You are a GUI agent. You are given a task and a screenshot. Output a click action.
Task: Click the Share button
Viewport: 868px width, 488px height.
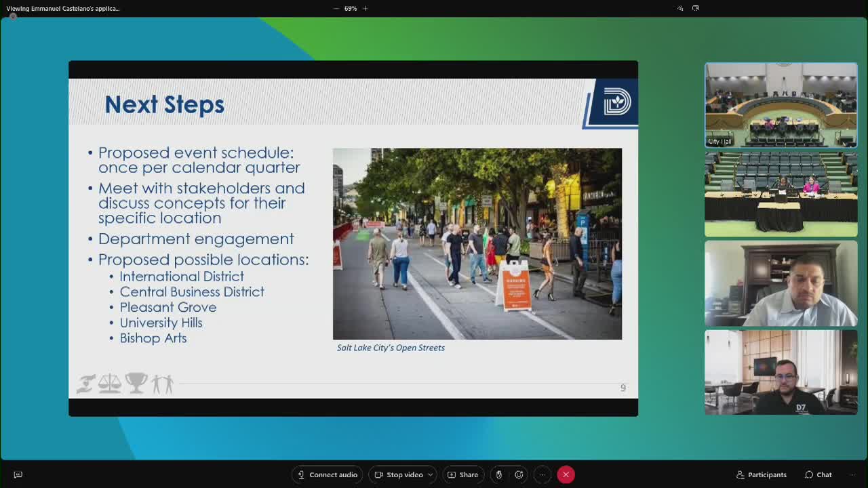point(464,474)
